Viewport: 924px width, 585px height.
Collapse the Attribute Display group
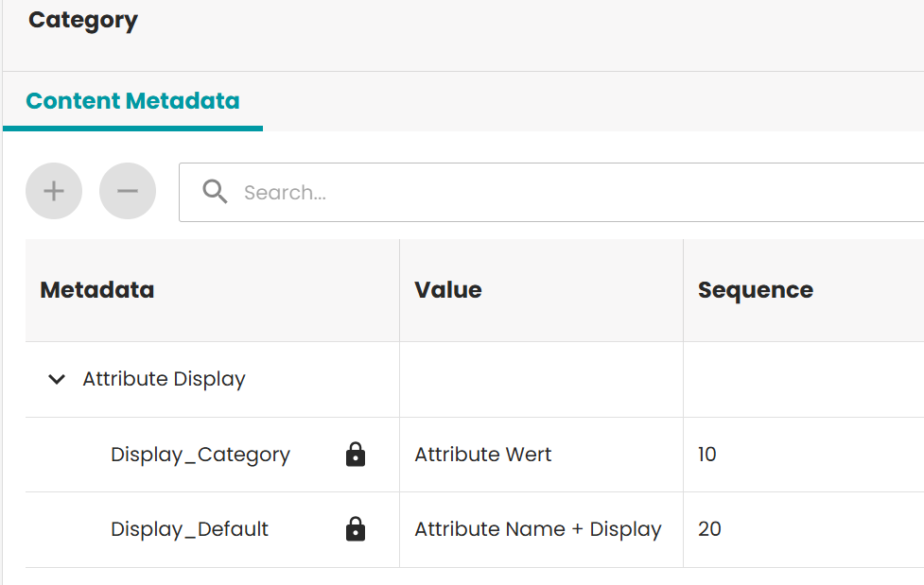click(56, 379)
